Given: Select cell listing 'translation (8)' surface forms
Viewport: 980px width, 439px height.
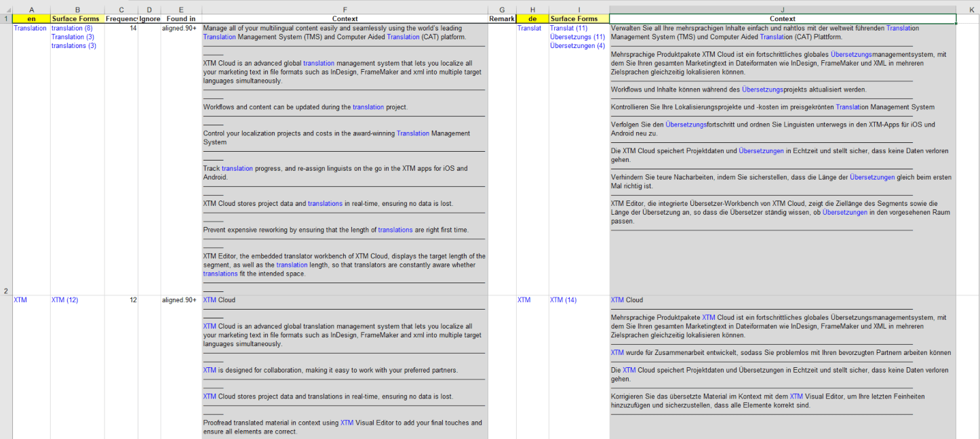Looking at the screenshot, I should coord(77,159).
